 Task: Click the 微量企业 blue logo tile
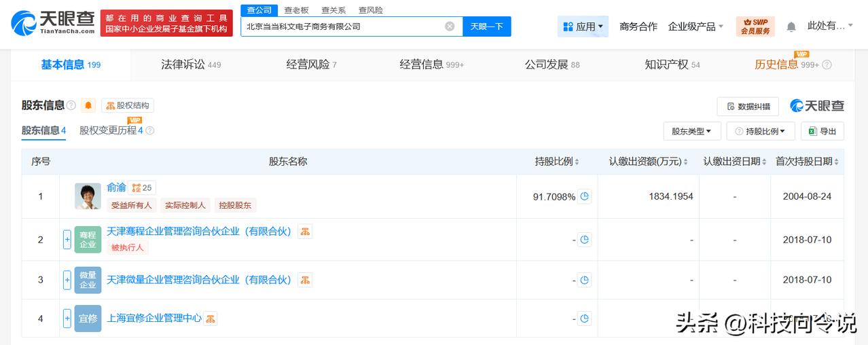point(88,280)
